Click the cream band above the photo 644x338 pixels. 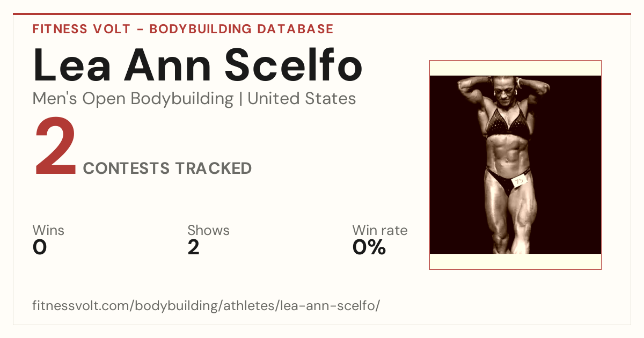[x=515, y=68]
